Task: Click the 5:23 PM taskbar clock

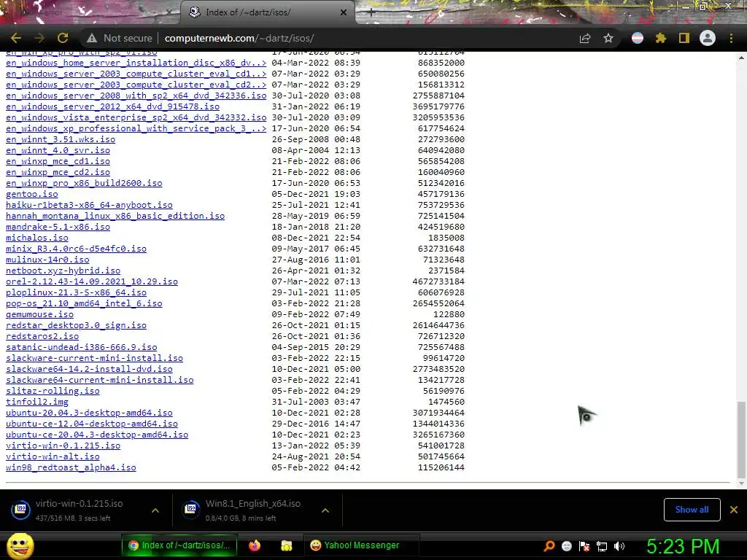Action: point(683,545)
